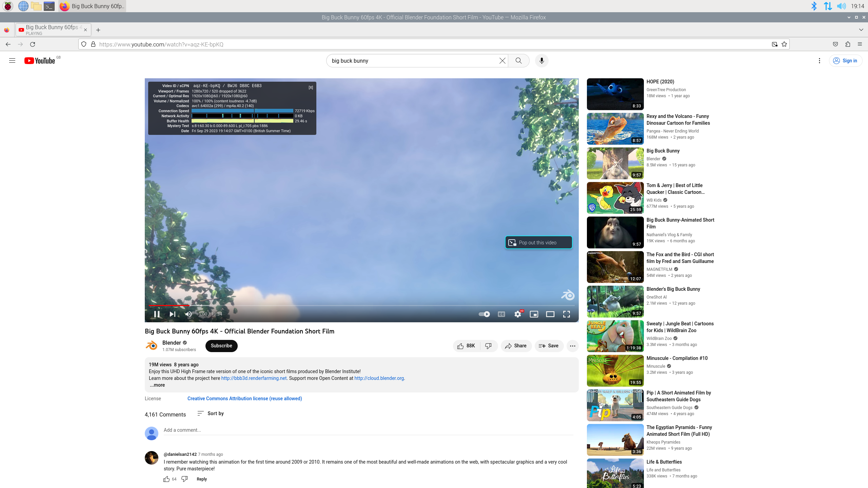Dislike the video

488,346
